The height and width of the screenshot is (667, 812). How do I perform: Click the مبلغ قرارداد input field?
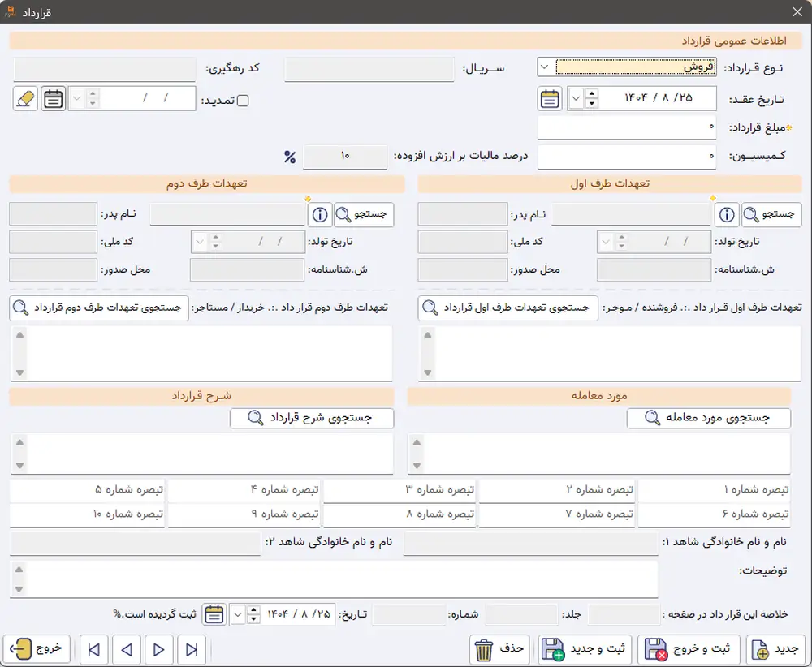point(627,127)
